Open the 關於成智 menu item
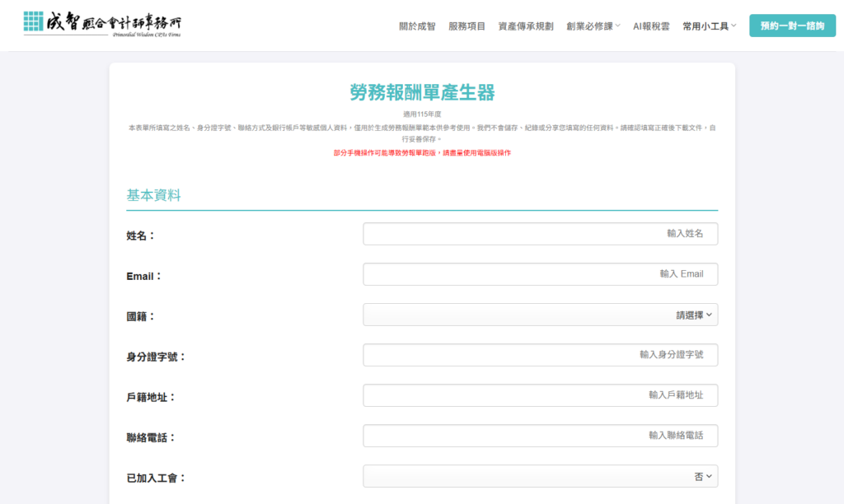Viewport: 844px width, 504px height. [417, 26]
